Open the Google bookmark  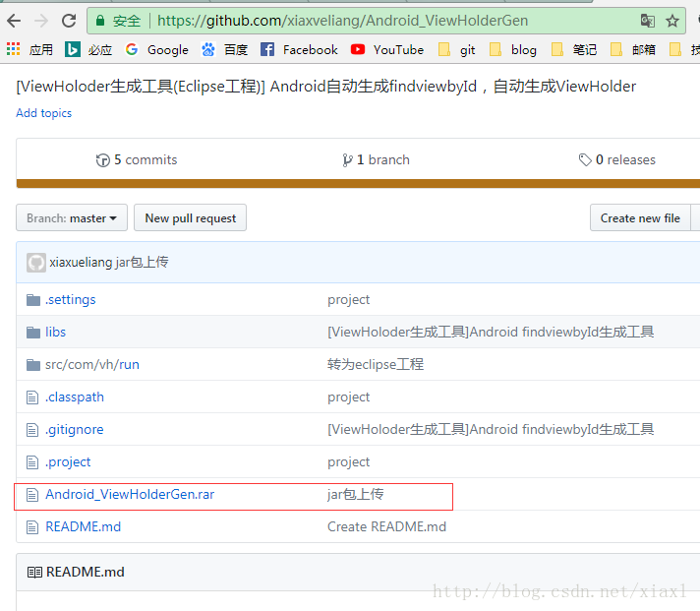point(157,49)
